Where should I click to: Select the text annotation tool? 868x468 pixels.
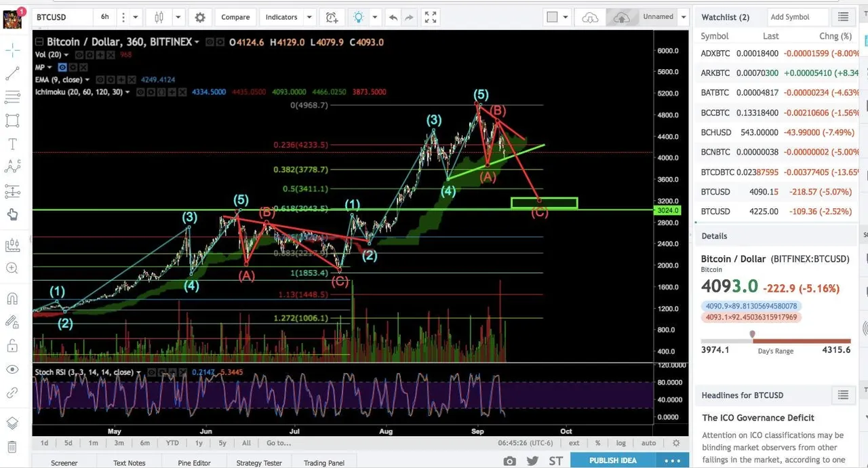pos(12,144)
